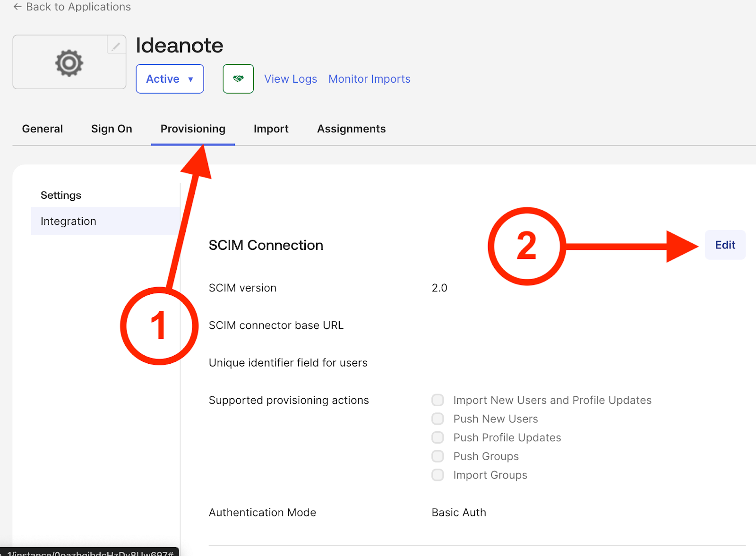The width and height of the screenshot is (756, 556).
Task: Click the Ideanote application title
Action: coord(180,45)
